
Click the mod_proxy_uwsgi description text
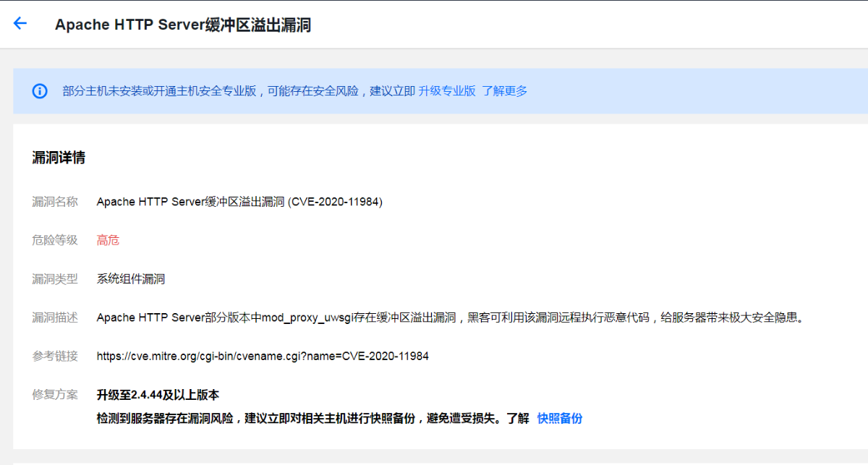(x=451, y=317)
